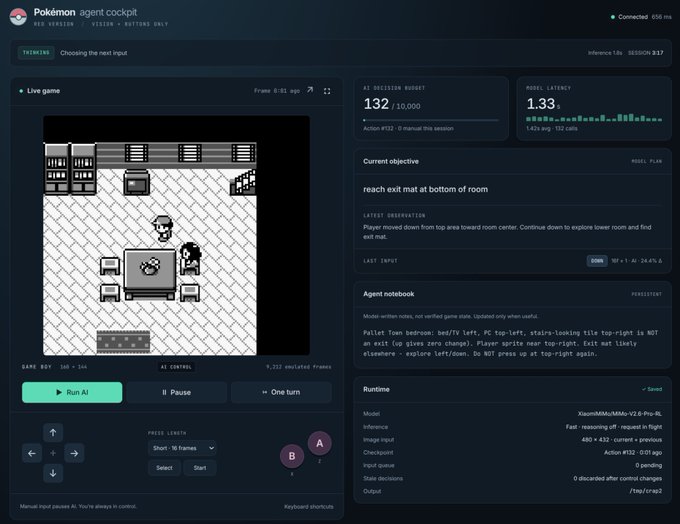Toggle fullscreen for the live game

coord(327,91)
